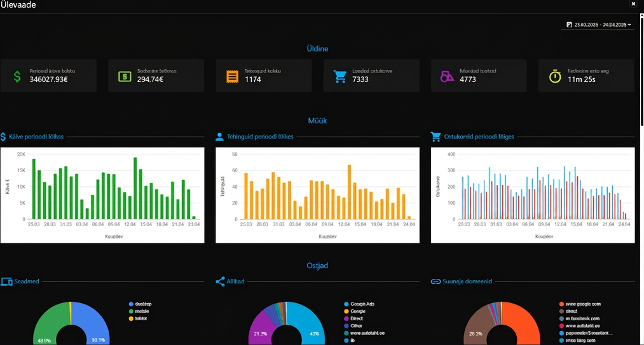Screen dimensions: 644x345
Task: Toggle the m.facebook.com legend entry
Action: [x=580, y=318]
